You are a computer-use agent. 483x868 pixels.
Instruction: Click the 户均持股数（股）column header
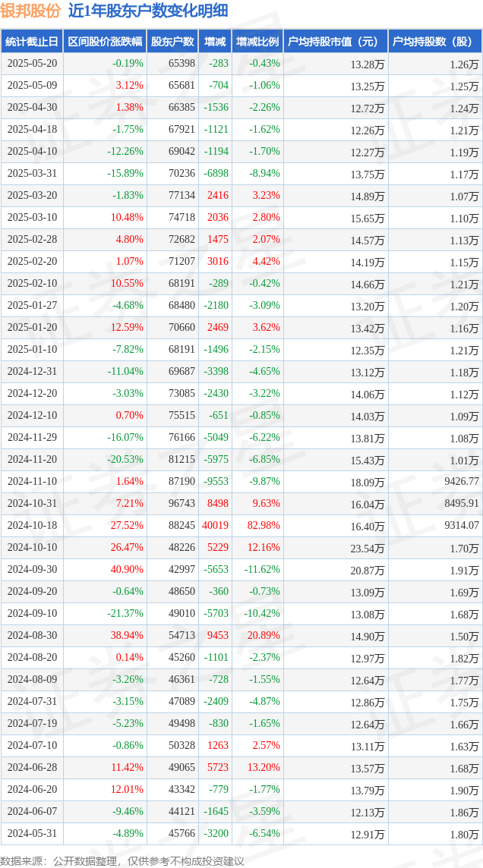point(434,41)
